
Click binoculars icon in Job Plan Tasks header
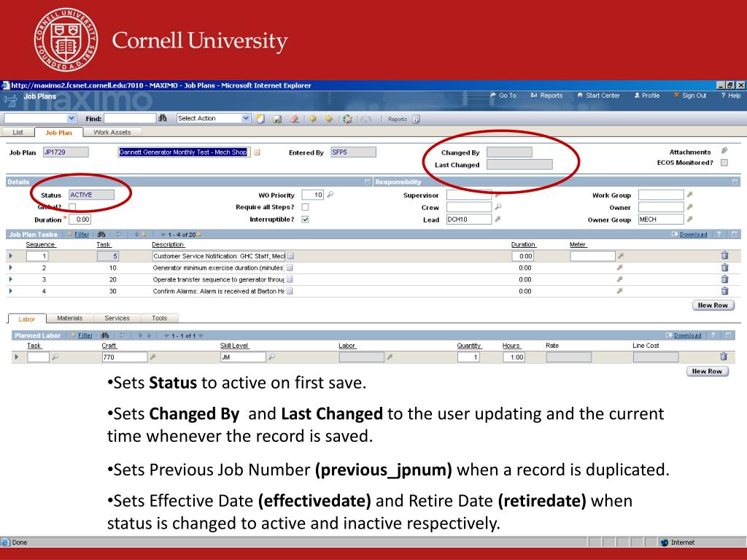101,234
